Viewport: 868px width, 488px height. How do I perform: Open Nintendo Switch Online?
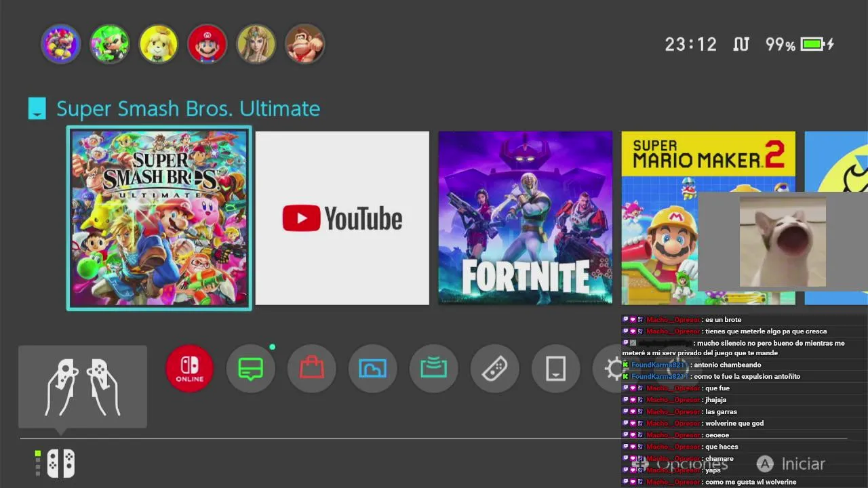point(190,369)
